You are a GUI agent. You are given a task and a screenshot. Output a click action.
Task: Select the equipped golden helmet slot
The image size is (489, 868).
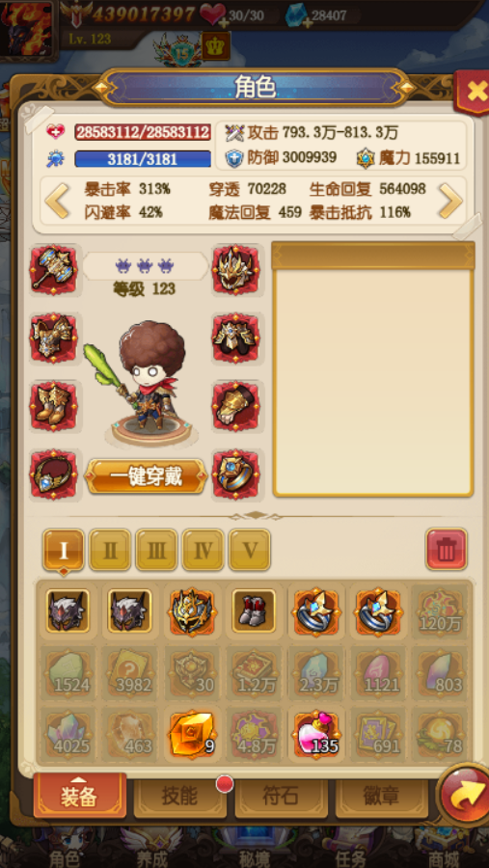[x=236, y=270]
